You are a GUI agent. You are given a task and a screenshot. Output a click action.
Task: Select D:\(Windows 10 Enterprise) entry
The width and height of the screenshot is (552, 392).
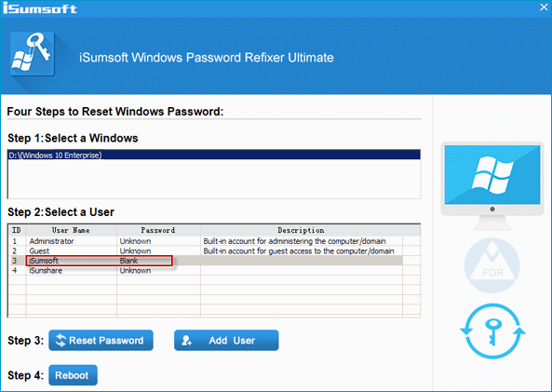coord(214,155)
